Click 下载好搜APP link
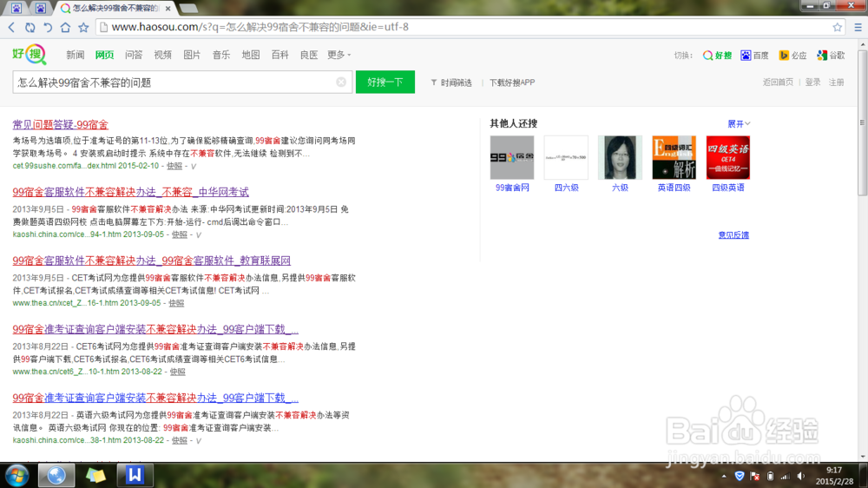The image size is (868, 488). (x=512, y=82)
